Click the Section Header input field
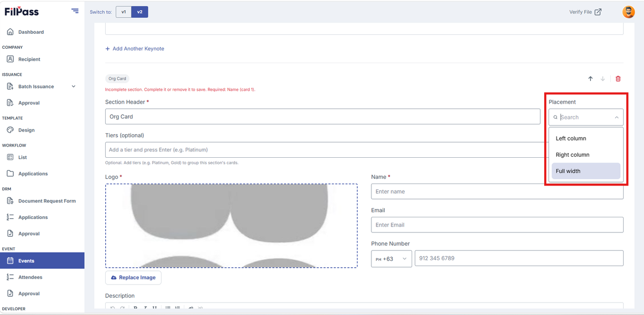 tap(323, 116)
